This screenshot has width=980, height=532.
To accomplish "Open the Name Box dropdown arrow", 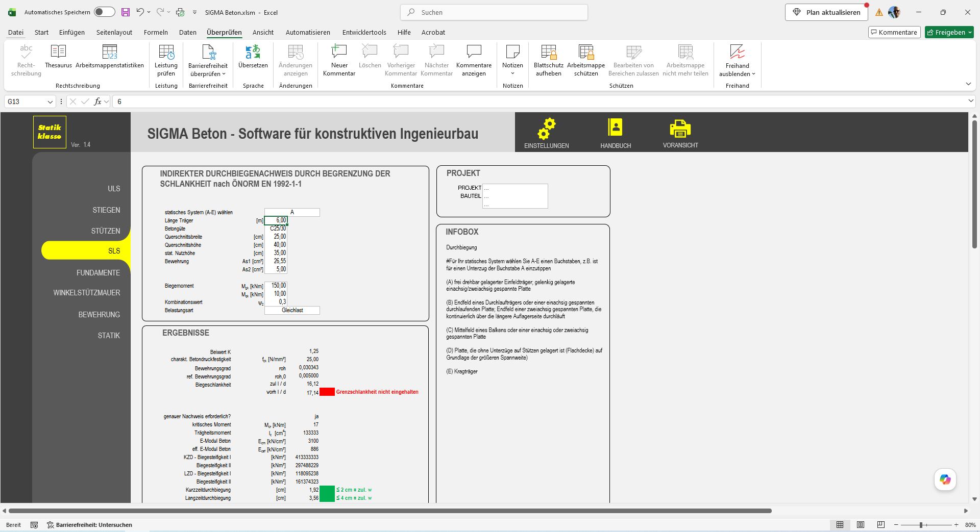I will pos(50,102).
